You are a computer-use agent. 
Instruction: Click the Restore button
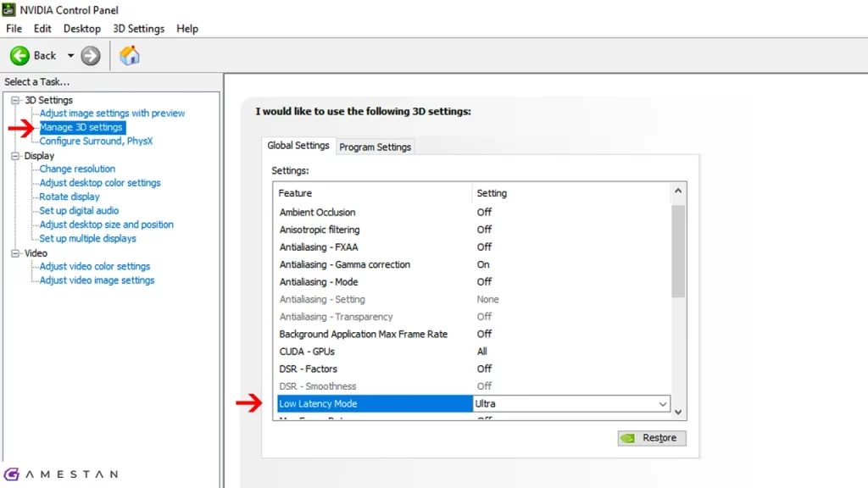(651, 438)
